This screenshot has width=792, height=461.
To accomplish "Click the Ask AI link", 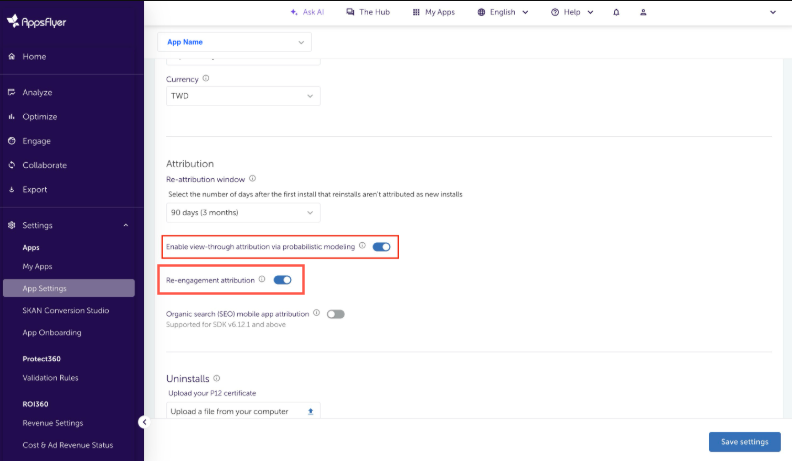I will coord(306,12).
